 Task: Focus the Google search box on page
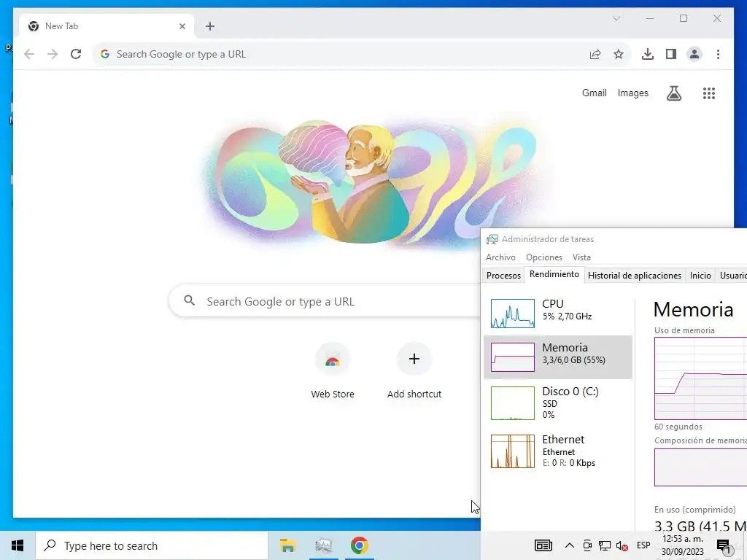point(325,301)
